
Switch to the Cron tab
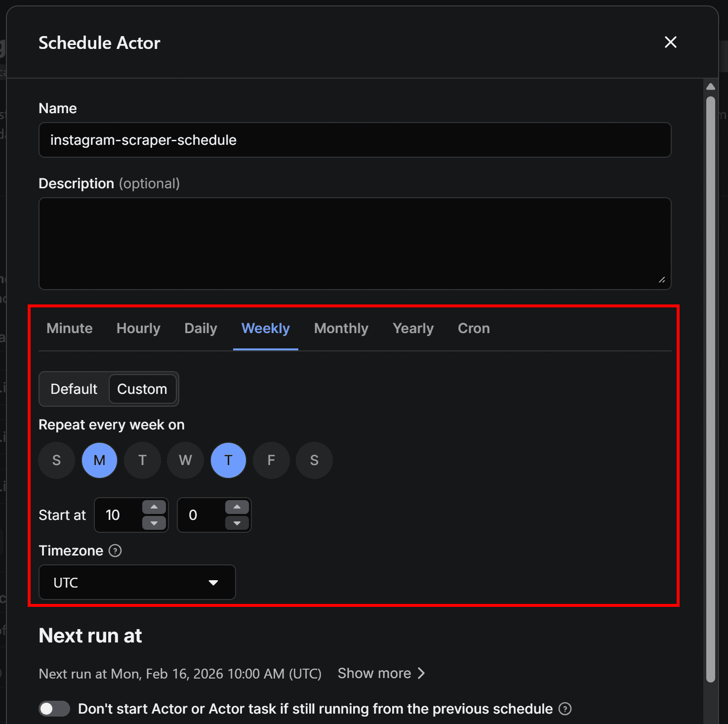click(x=473, y=328)
